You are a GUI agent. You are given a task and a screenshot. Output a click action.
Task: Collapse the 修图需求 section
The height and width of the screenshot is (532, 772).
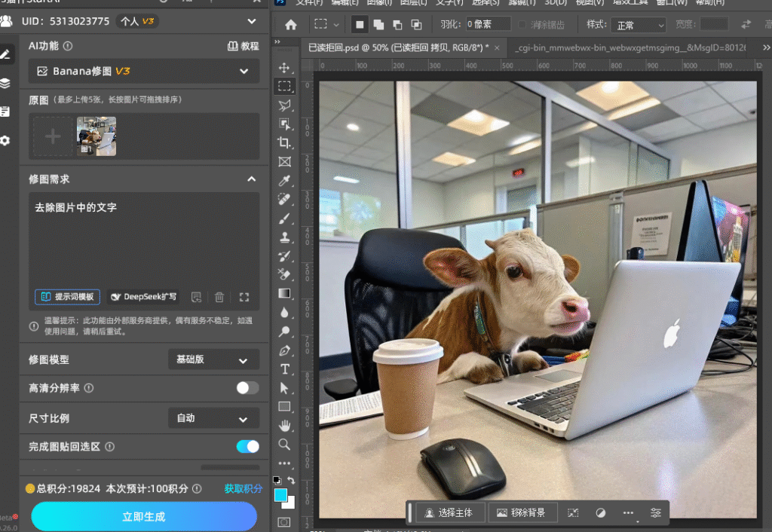[252, 179]
